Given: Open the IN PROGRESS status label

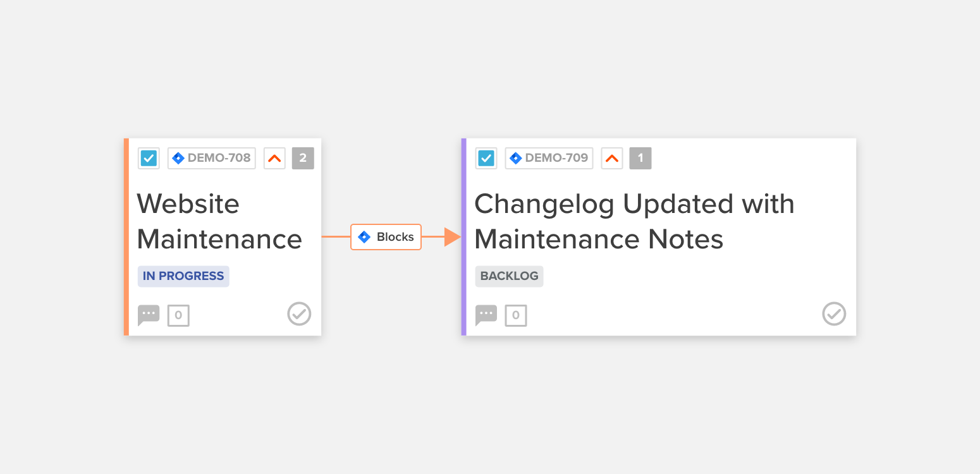Looking at the screenshot, I should tap(183, 276).
